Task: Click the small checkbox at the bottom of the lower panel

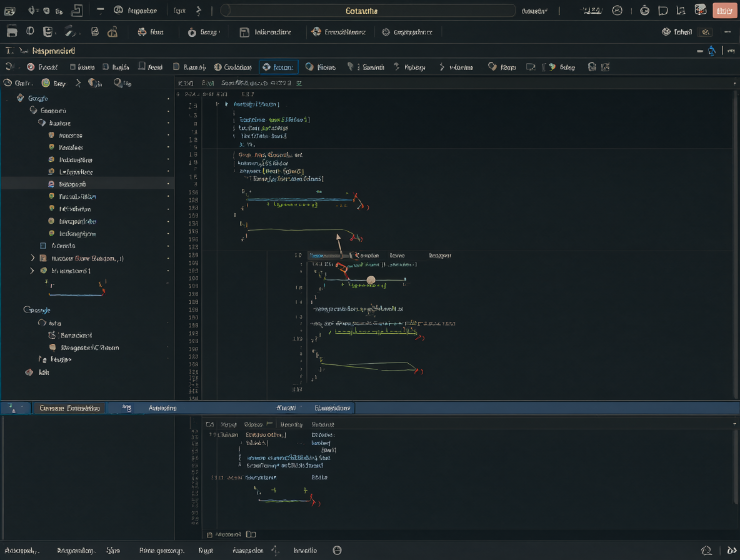Action: point(209,534)
